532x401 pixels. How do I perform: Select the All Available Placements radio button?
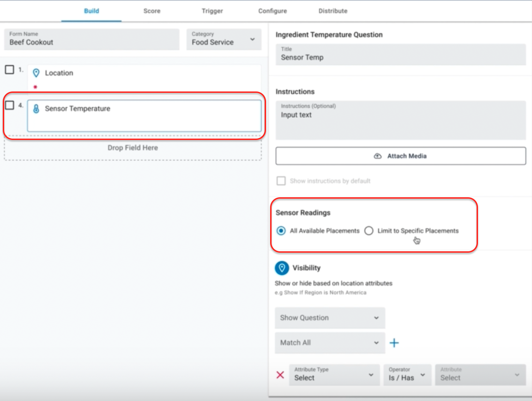click(280, 231)
